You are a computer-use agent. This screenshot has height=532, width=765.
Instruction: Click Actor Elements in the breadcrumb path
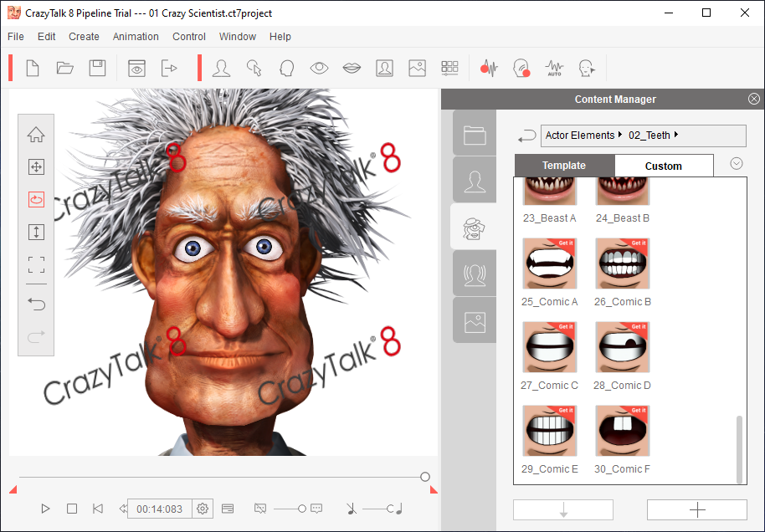coord(579,135)
